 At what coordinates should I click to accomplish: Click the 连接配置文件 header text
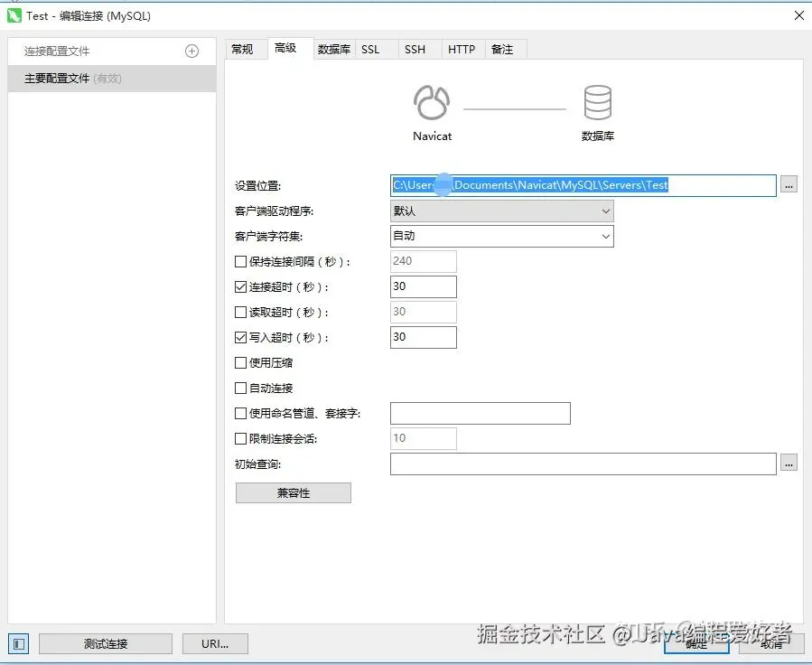click(x=57, y=51)
